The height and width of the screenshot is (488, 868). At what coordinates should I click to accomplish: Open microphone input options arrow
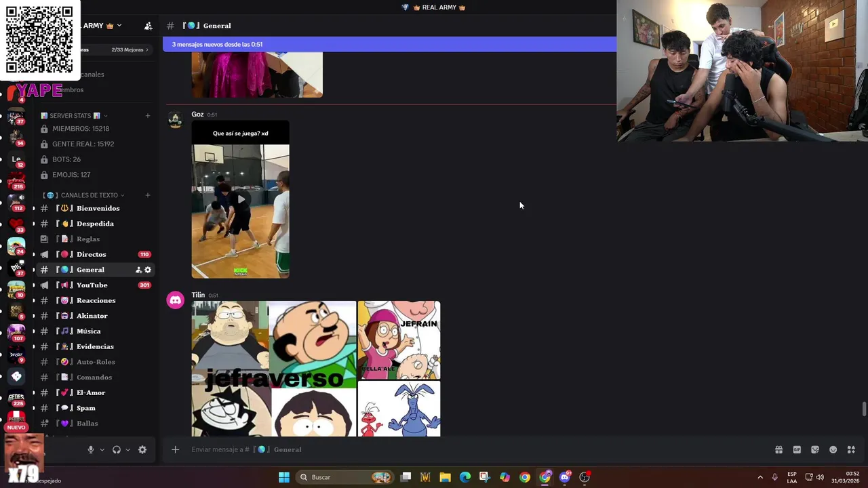[102, 449]
